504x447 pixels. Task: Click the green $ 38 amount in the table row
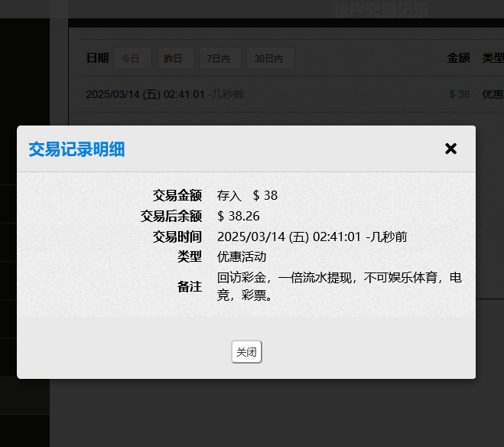point(459,94)
